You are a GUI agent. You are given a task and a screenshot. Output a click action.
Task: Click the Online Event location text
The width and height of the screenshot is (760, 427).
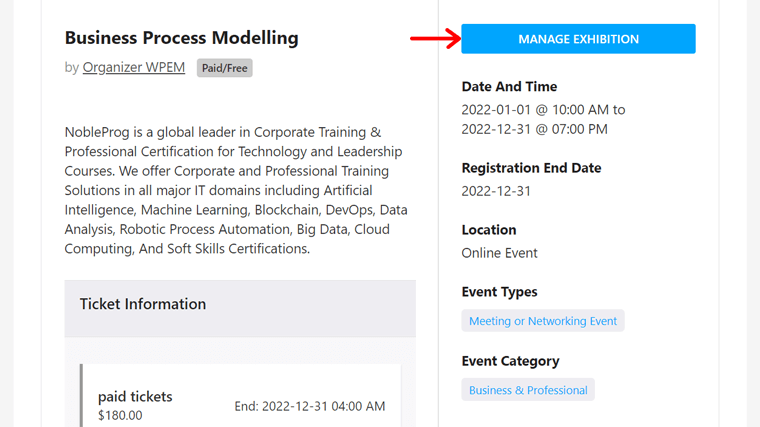click(499, 253)
